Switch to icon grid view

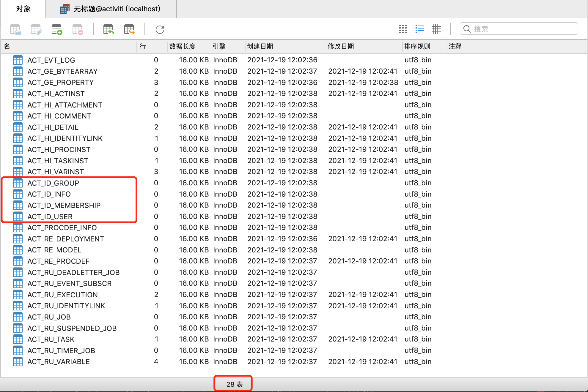tap(403, 29)
